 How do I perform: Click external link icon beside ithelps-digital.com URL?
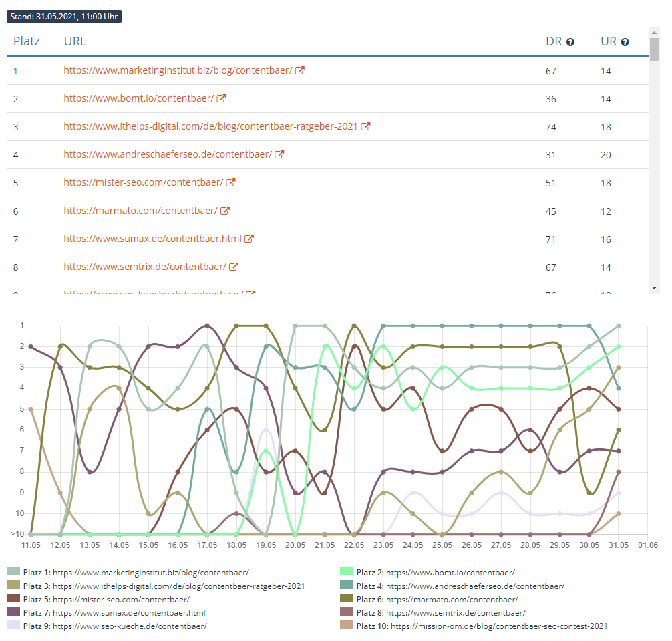click(x=365, y=126)
